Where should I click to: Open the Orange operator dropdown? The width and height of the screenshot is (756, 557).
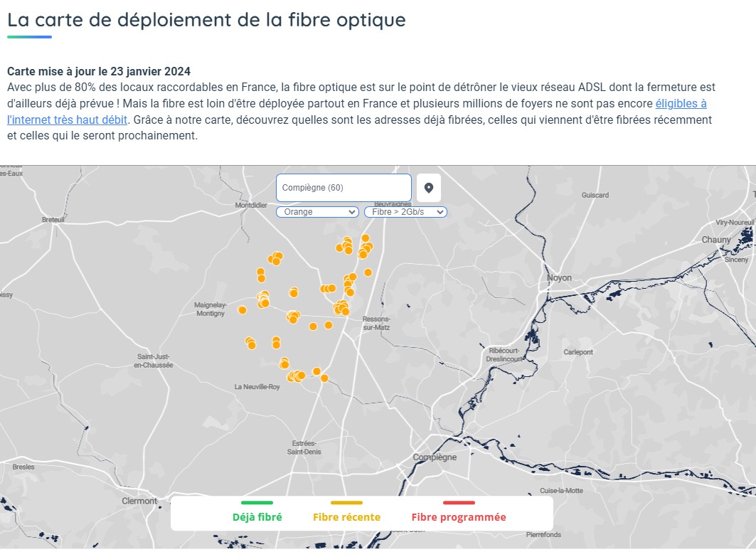pos(316,212)
